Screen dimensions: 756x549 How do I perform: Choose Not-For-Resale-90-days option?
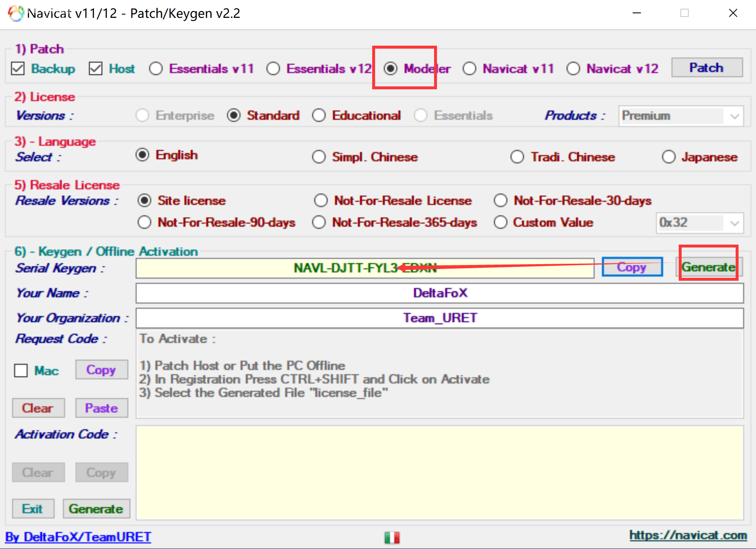[145, 222]
